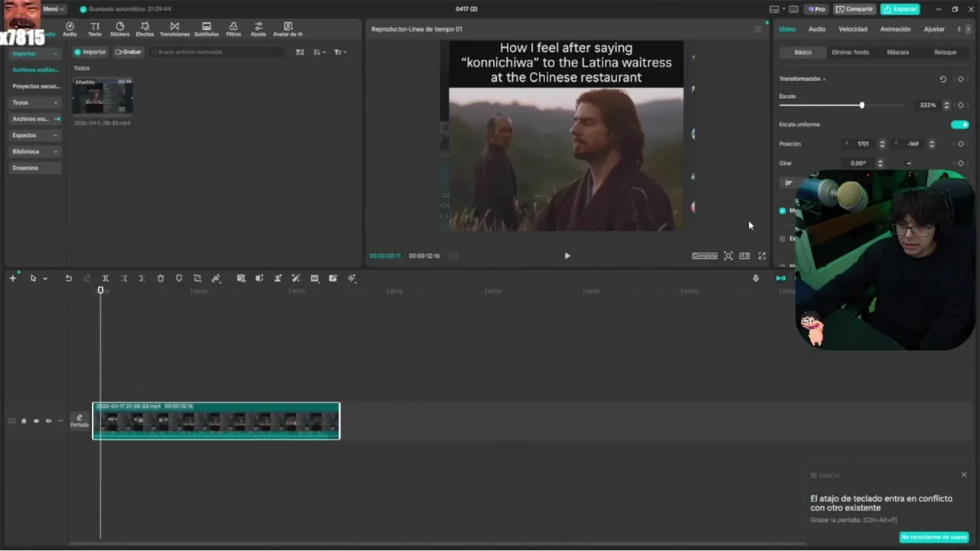
Task: Open the Audio media tab
Action: click(x=70, y=29)
